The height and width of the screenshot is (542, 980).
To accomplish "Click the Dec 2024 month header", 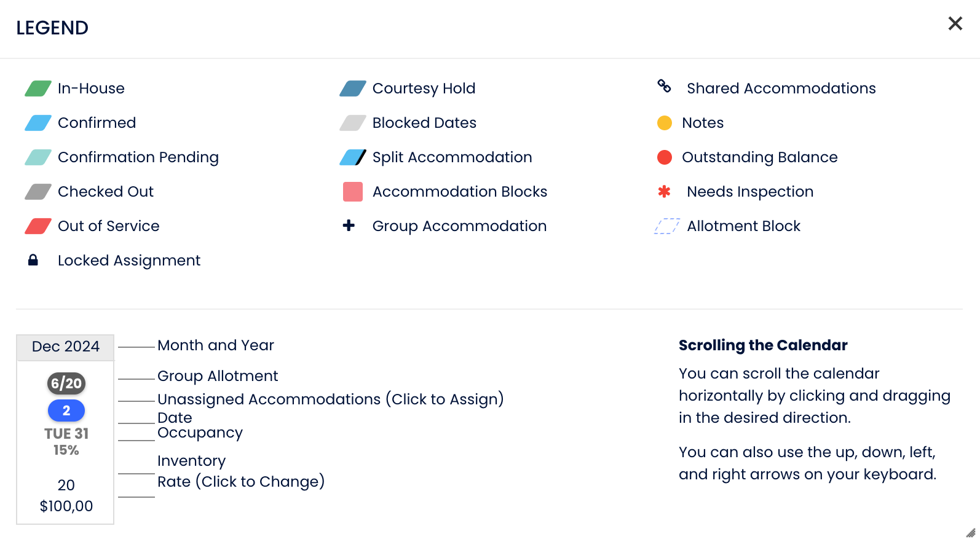I will coord(66,347).
